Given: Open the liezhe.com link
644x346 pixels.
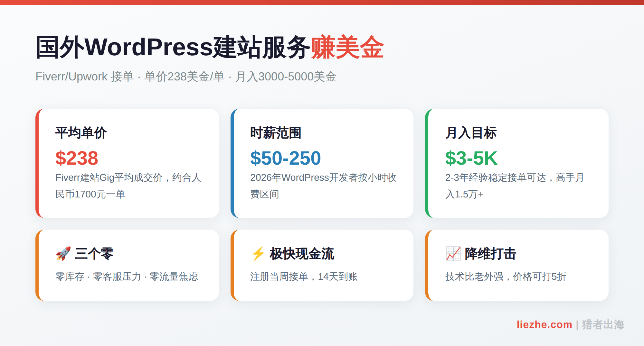Looking at the screenshot, I should (x=544, y=324).
